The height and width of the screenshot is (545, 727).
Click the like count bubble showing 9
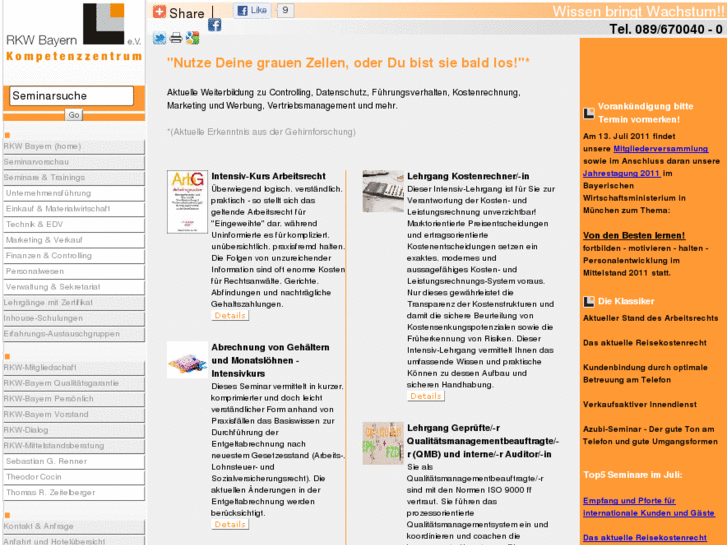285,10
